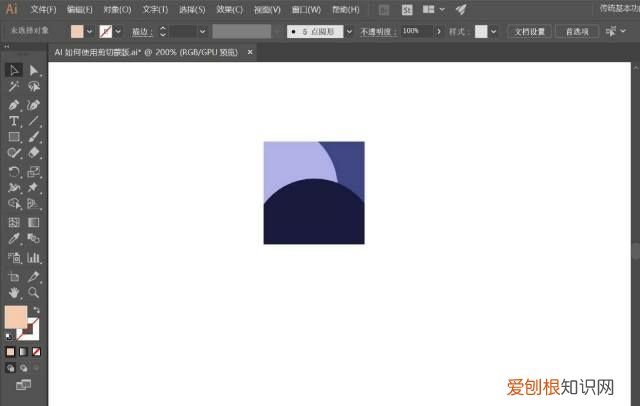Change screen mode at toolbar bottom
640x406 pixels.
(23, 384)
